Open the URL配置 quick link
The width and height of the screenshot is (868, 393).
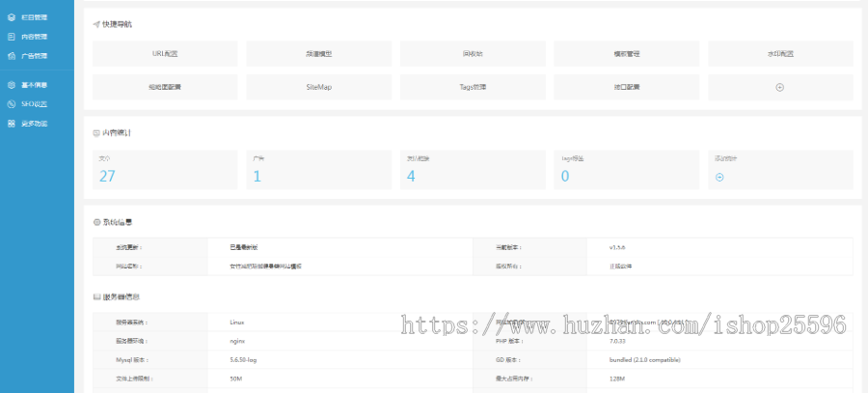(165, 54)
